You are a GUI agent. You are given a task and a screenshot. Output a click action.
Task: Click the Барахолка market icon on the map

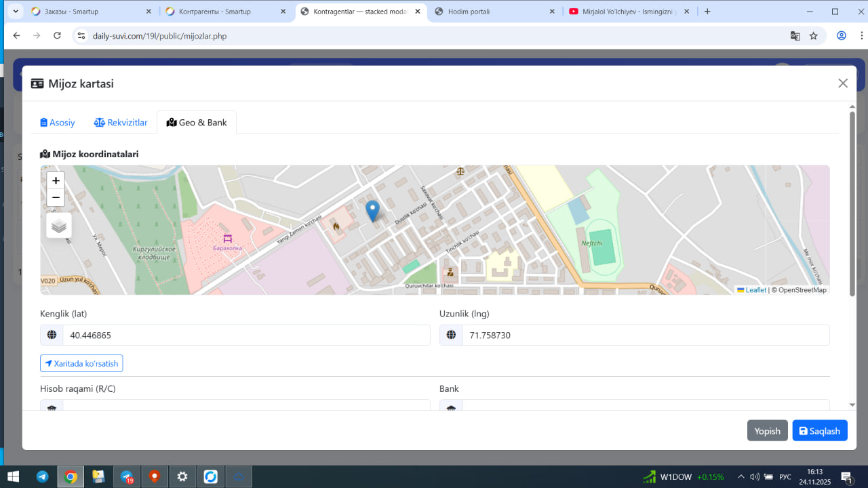[x=228, y=239]
